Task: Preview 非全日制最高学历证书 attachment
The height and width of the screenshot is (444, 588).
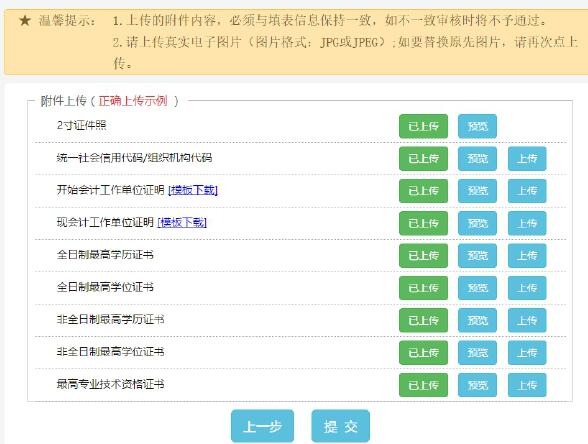Action: (477, 321)
